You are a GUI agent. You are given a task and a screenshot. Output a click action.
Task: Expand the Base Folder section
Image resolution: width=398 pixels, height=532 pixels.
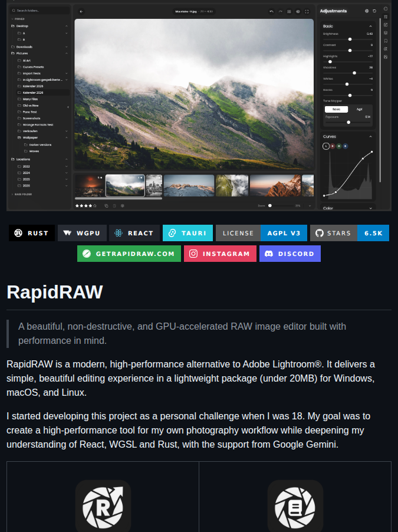click(x=22, y=195)
